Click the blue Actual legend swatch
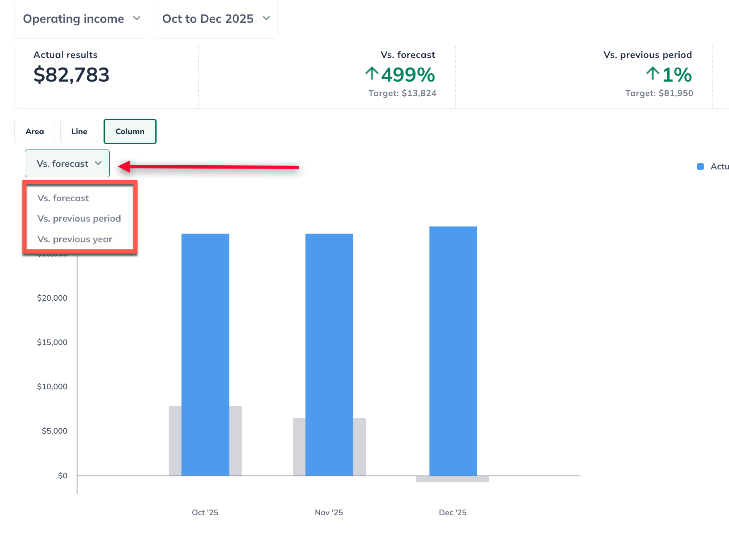 point(700,167)
